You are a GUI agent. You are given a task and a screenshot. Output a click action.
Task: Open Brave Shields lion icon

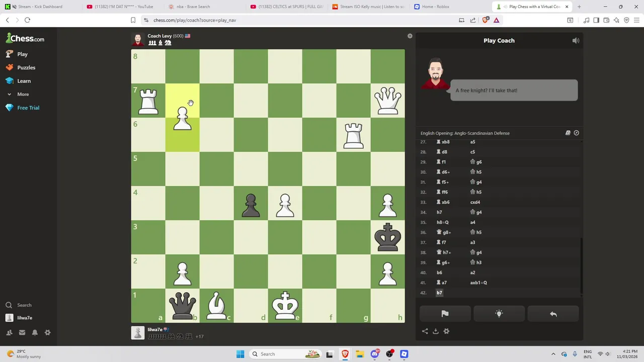click(x=486, y=20)
